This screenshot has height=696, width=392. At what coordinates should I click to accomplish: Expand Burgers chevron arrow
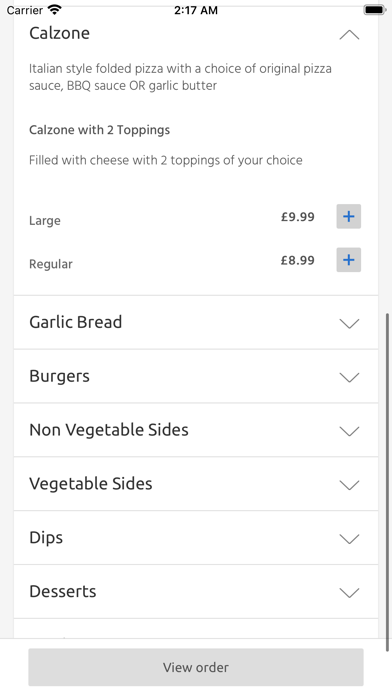coord(349,377)
